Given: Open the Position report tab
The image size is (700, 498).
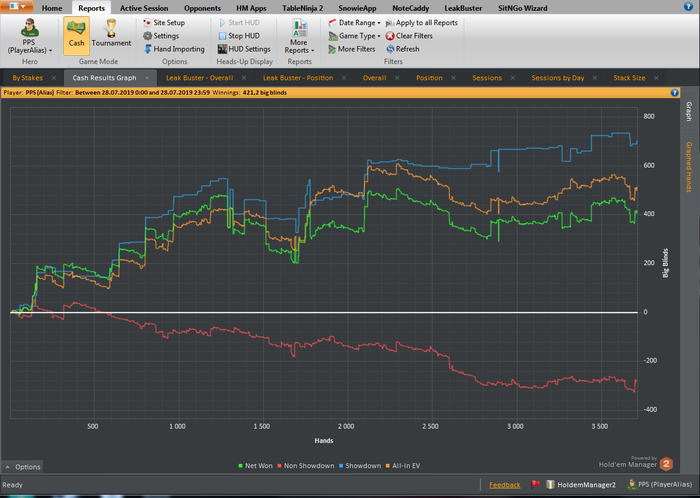Looking at the screenshot, I should click(x=429, y=78).
